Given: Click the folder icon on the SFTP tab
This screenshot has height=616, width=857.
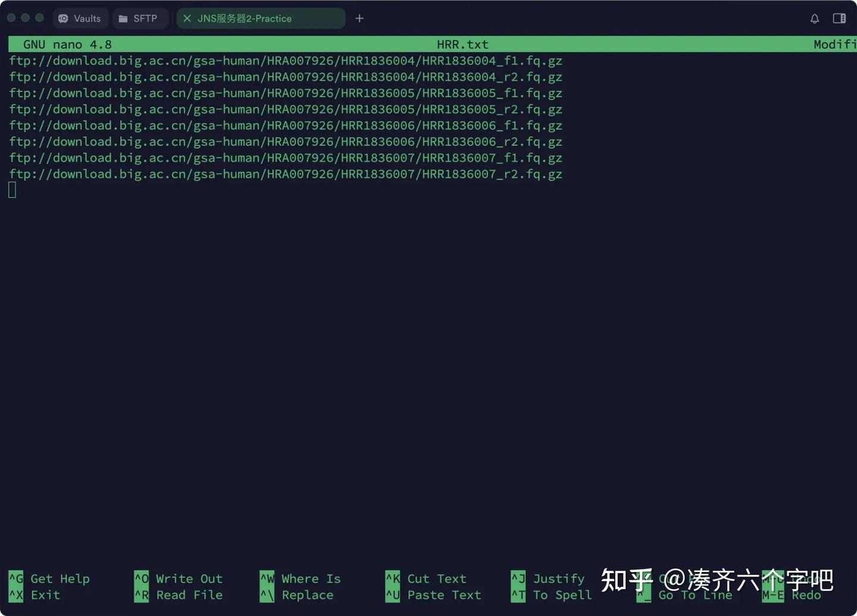Looking at the screenshot, I should (x=123, y=18).
